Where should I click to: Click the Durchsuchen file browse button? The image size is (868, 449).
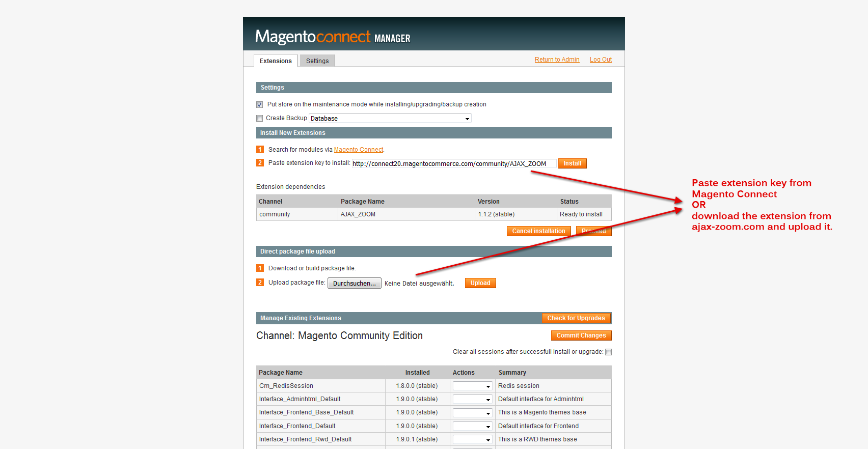(354, 284)
